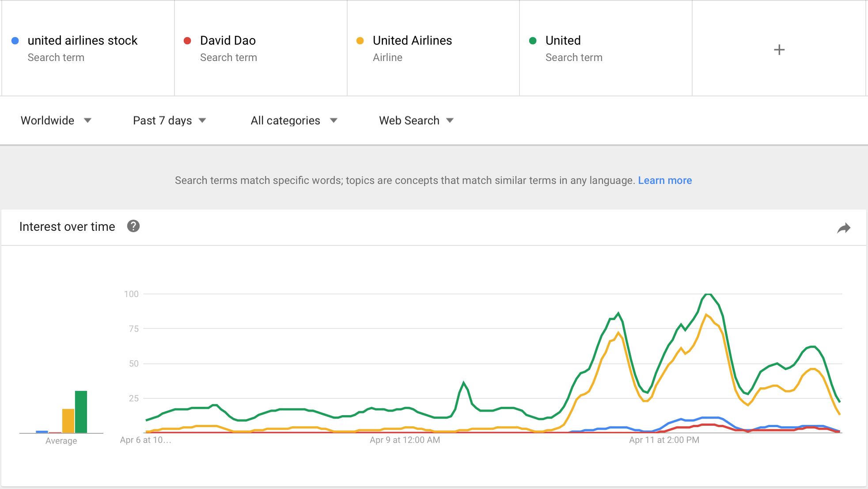
Task: Edit the United search term box
Action: 606,48
